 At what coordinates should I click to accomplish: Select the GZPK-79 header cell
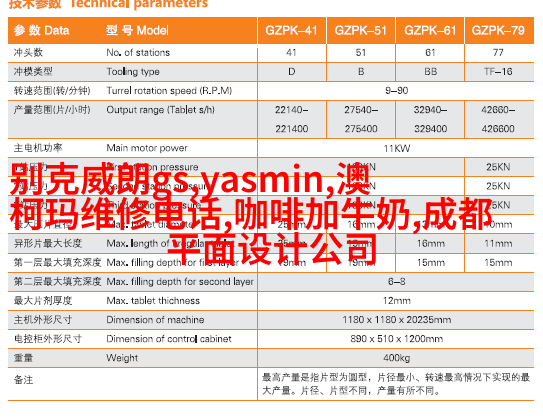[x=498, y=30]
